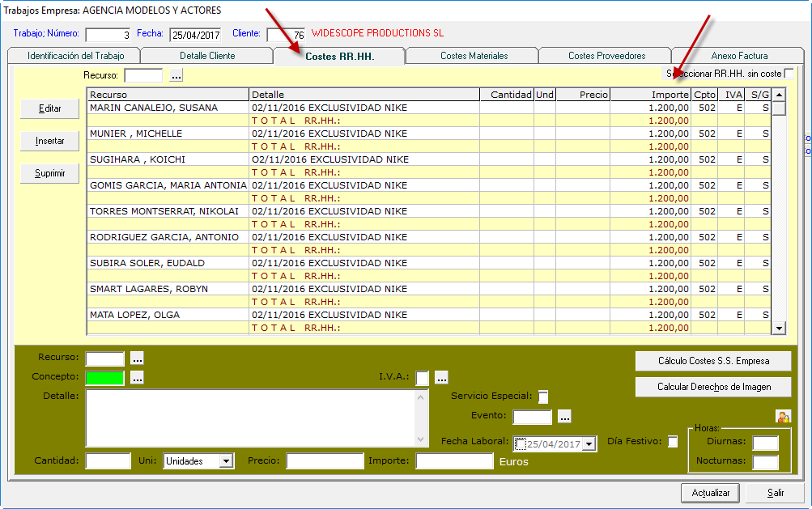Click the Cpto column header
The image size is (812, 509).
705,95
